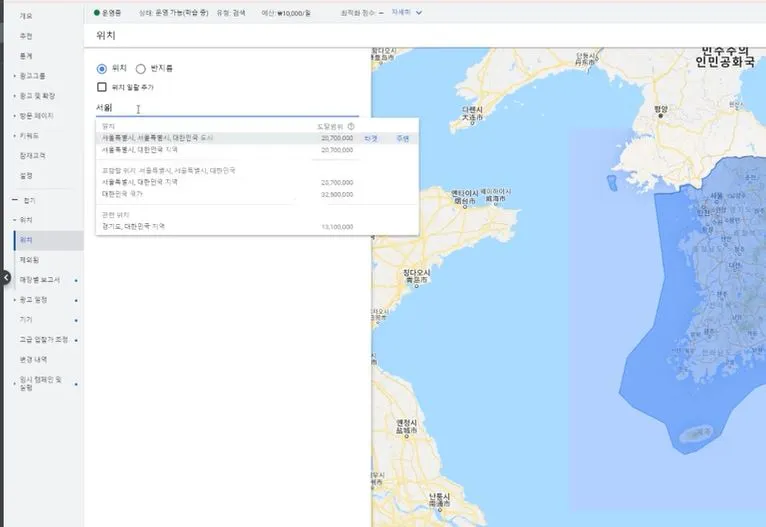Collapse the side panel with the chevron handle

(x=5, y=277)
